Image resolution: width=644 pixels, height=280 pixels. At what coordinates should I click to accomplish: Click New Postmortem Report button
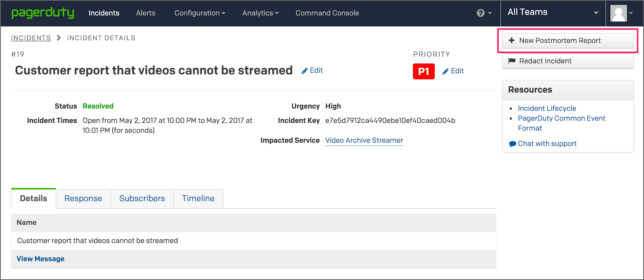568,41
